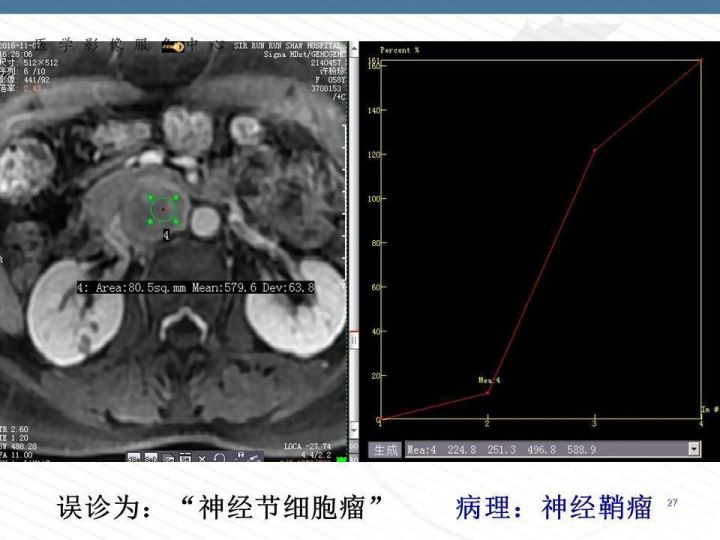Click the lower-right green handle of ROI 4
Viewport: 720px width, 540px height.
pyautogui.click(x=176, y=222)
